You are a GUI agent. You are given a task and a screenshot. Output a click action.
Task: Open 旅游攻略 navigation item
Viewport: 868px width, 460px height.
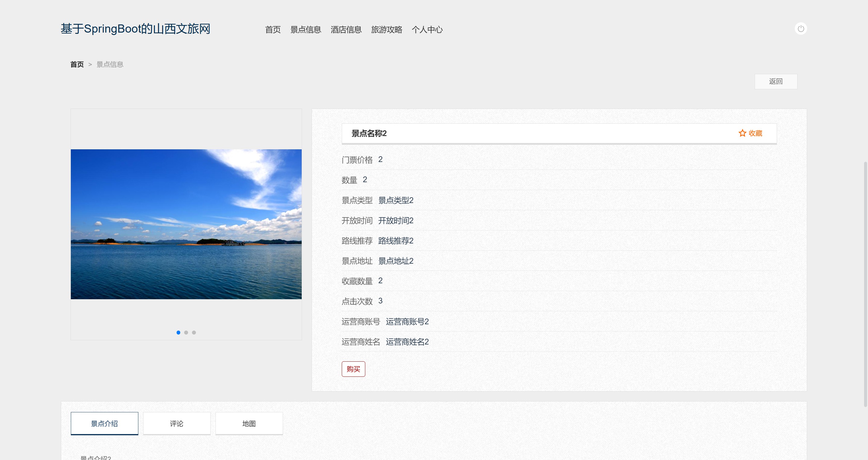386,30
